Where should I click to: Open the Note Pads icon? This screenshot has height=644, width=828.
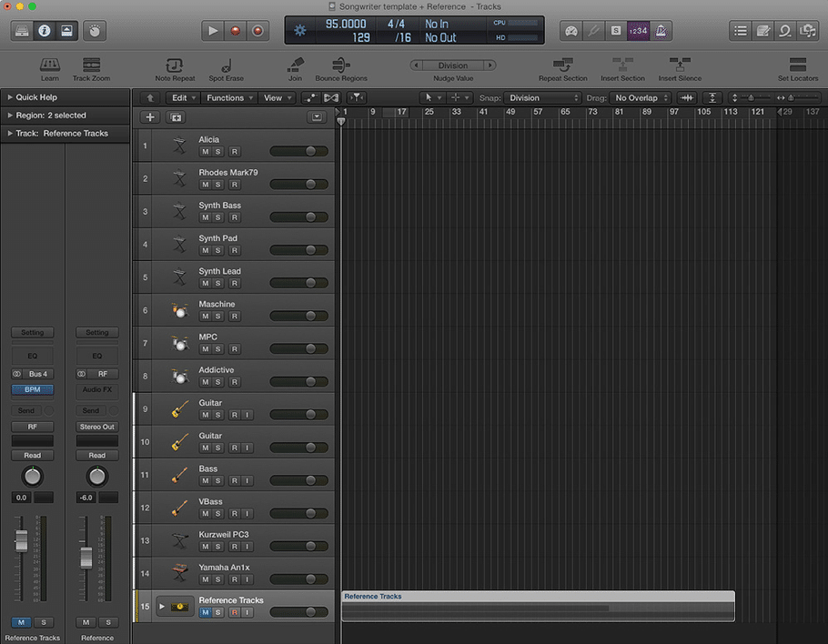tap(763, 31)
